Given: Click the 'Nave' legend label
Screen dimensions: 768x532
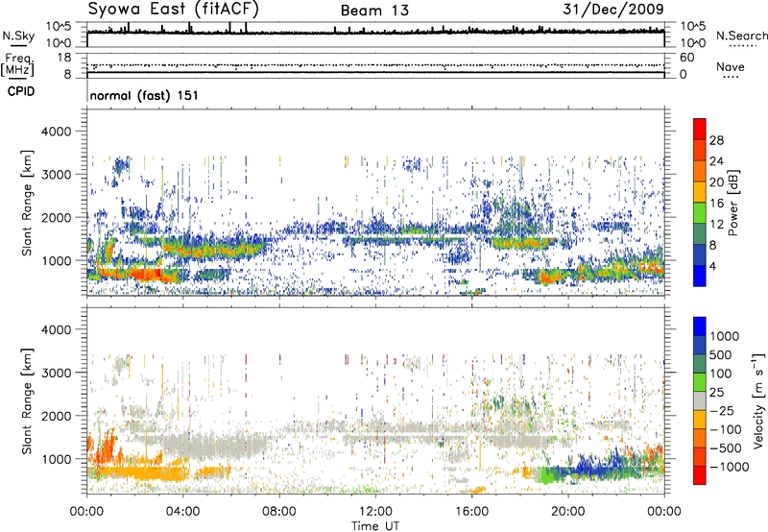Looking at the screenshot, I should [731, 66].
